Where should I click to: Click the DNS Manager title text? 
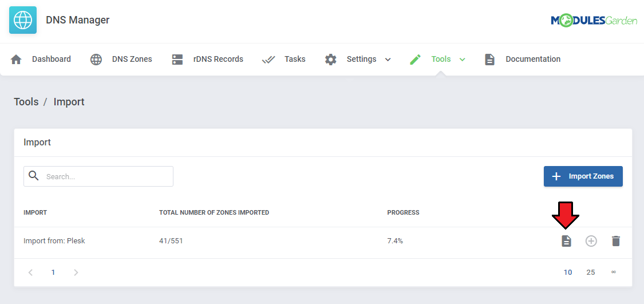(78, 19)
